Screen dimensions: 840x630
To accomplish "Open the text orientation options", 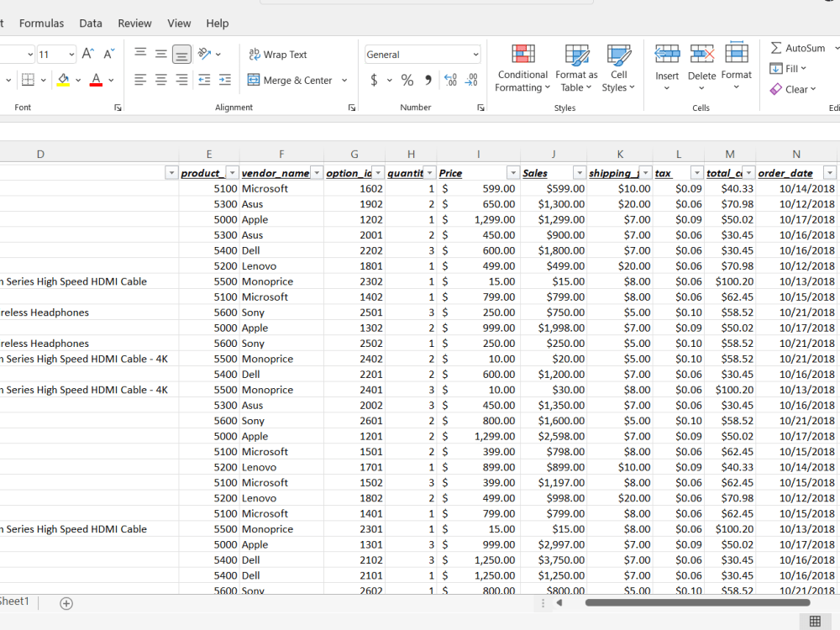I will (208, 54).
